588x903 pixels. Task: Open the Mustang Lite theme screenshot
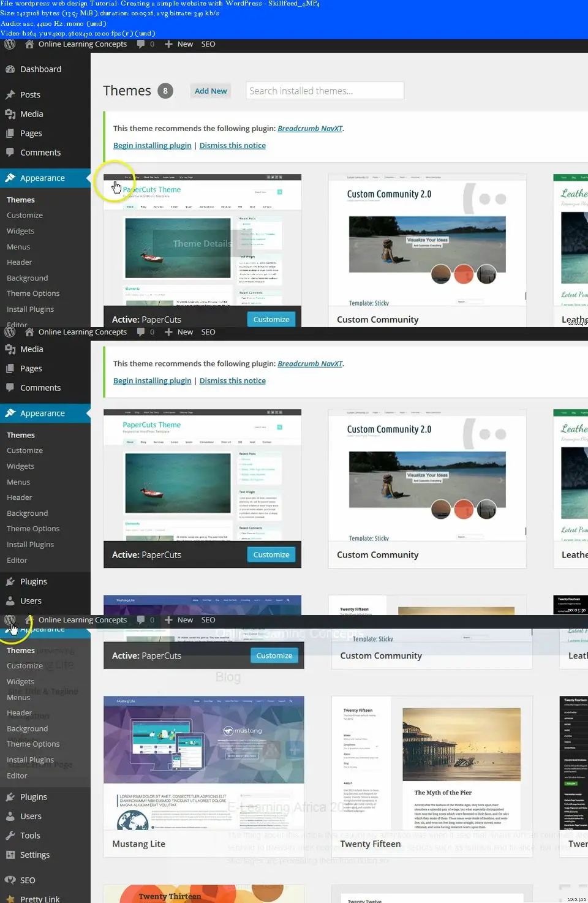point(204,763)
